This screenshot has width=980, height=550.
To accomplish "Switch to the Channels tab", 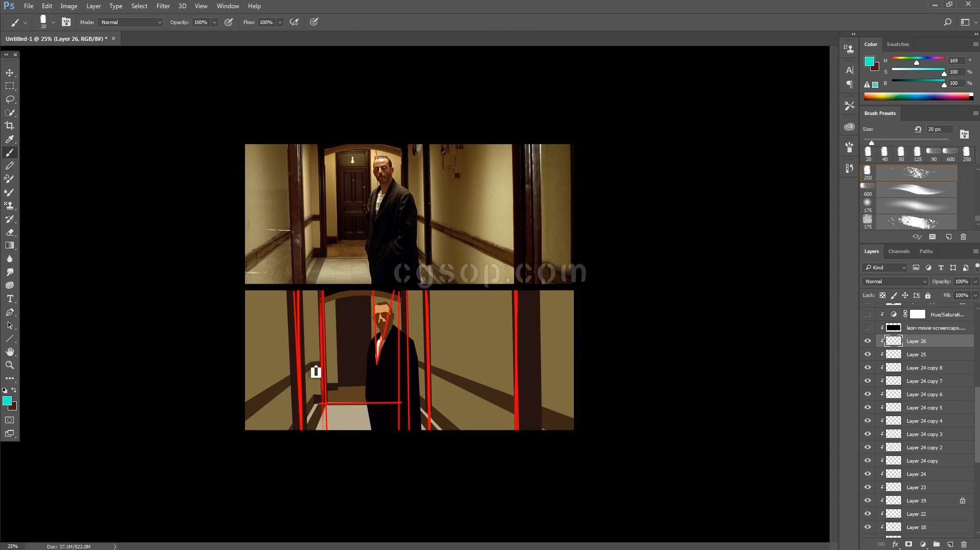I will pos(899,251).
